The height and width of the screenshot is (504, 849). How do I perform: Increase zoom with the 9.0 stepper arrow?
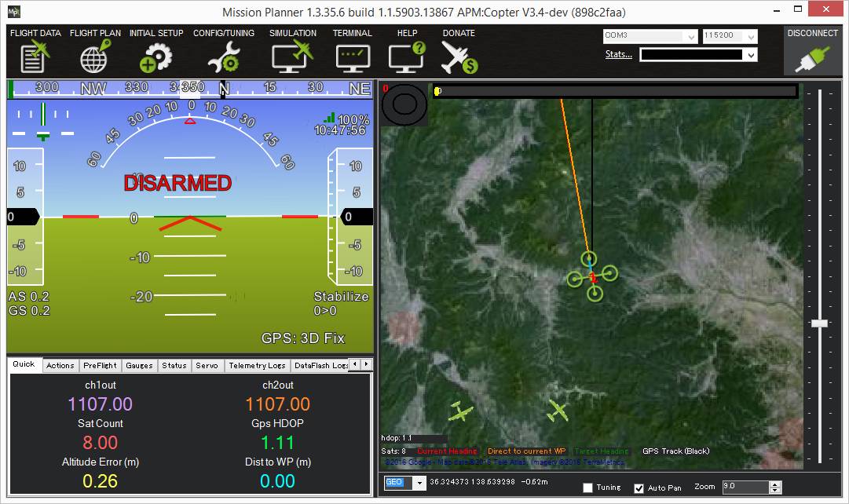pos(774,483)
